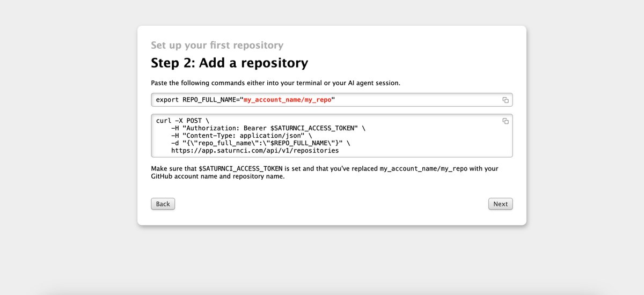Click the $SATURNCI_ACCESS_TOKEN reminder note

(325, 173)
